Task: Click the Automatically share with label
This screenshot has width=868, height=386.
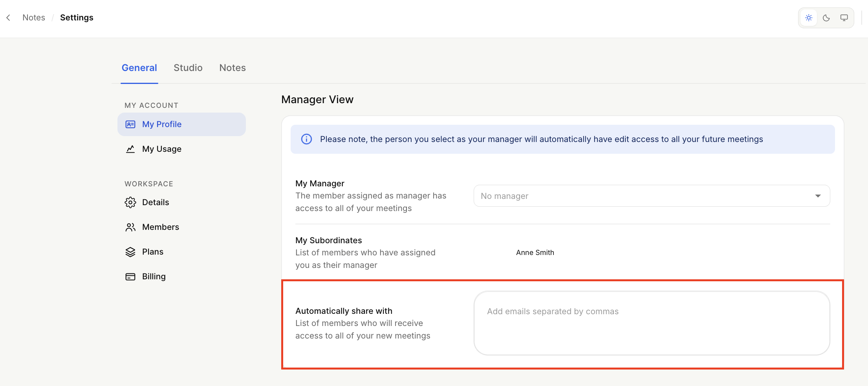Action: pos(344,311)
